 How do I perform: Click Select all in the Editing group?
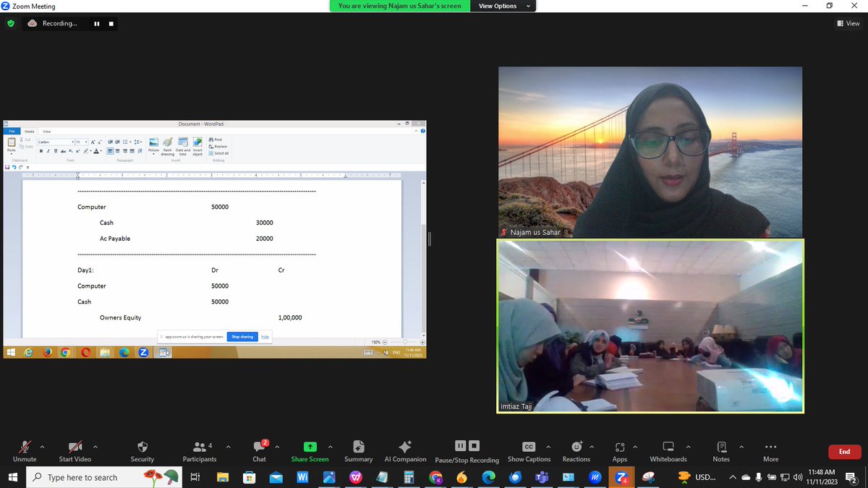point(218,153)
